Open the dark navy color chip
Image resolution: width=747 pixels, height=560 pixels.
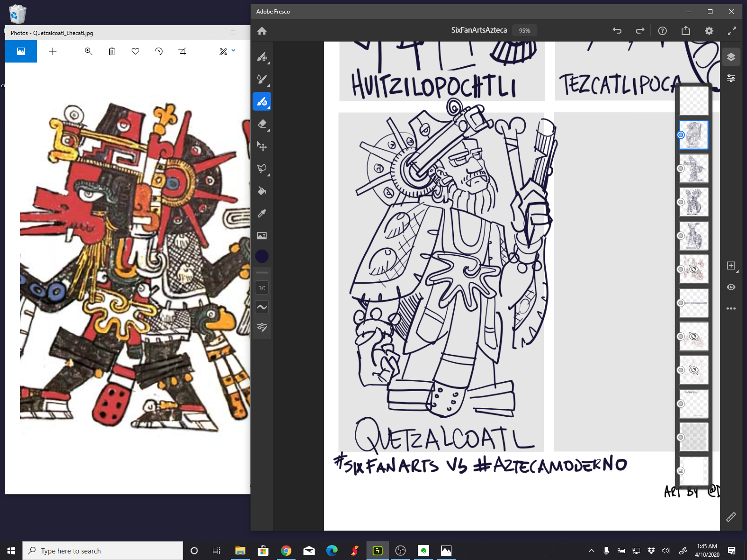262,256
